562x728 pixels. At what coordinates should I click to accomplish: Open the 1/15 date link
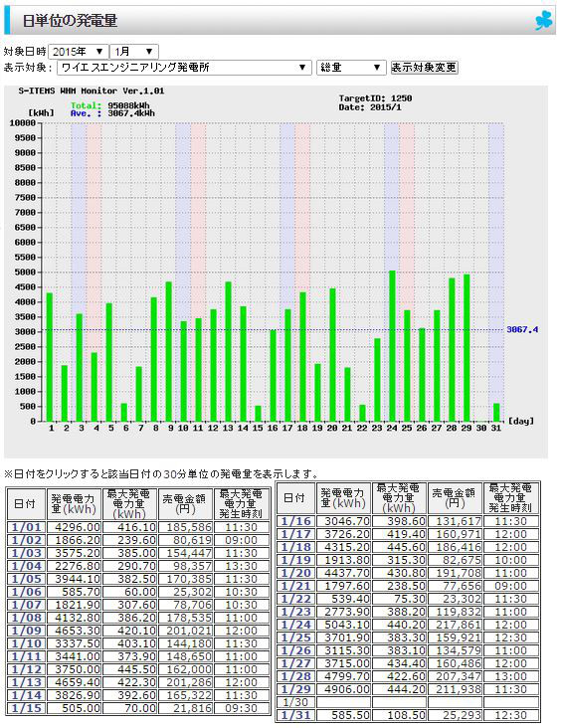(x=27, y=708)
